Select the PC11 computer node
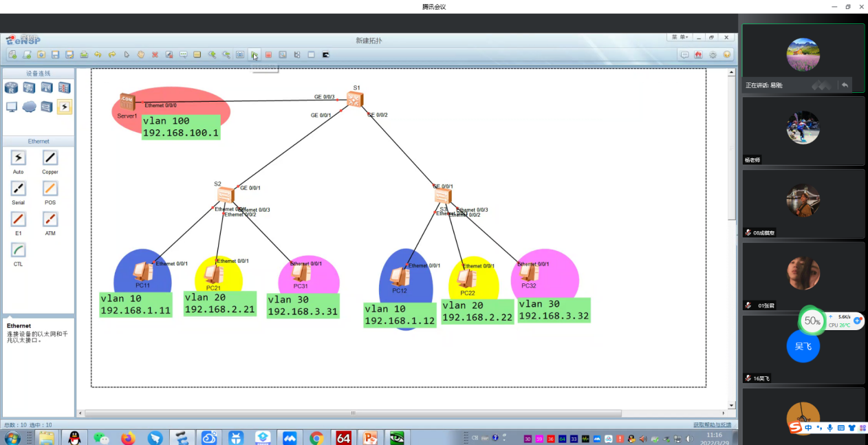This screenshot has width=868, height=445. pos(143,272)
